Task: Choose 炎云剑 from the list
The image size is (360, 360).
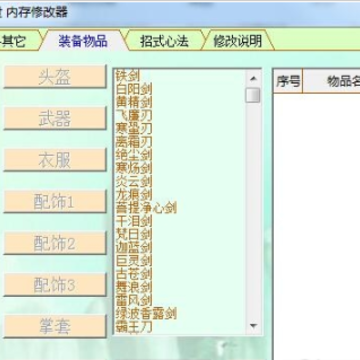Action: [134, 181]
